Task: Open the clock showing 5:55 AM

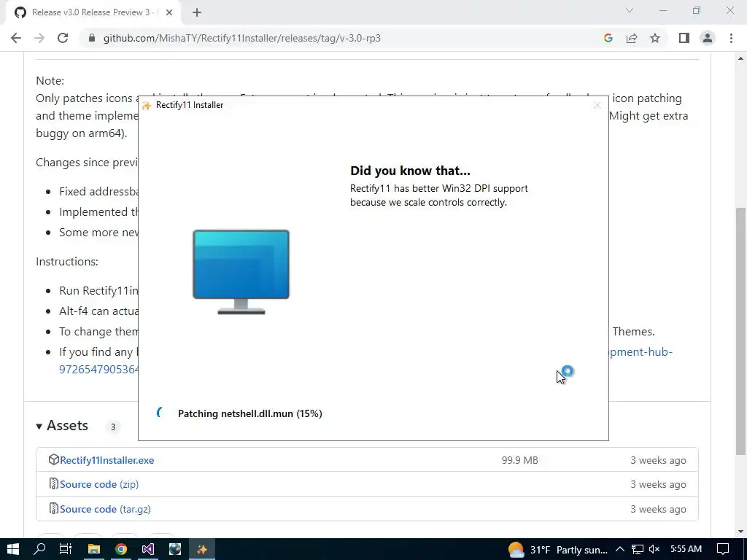Action: [x=686, y=549]
